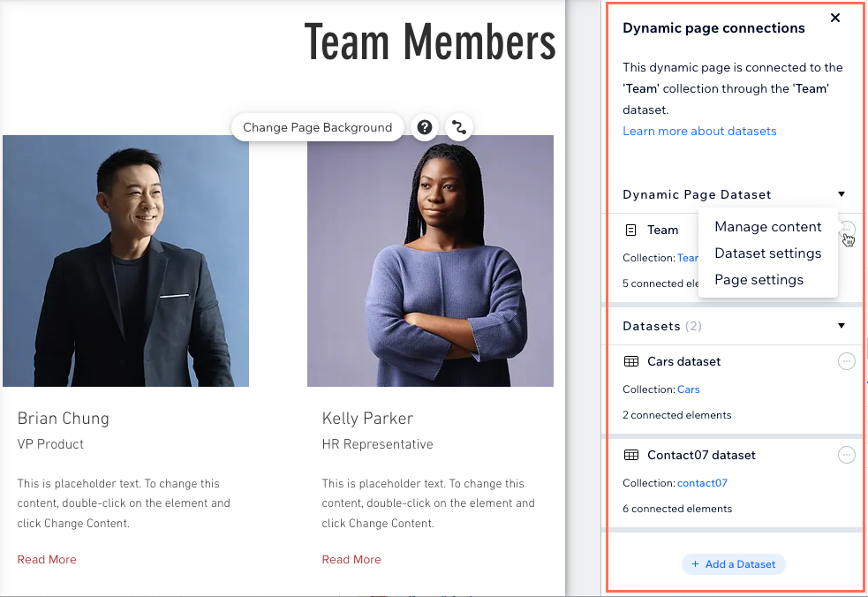Open the Cars collection link
The height and width of the screenshot is (597, 868).
688,389
